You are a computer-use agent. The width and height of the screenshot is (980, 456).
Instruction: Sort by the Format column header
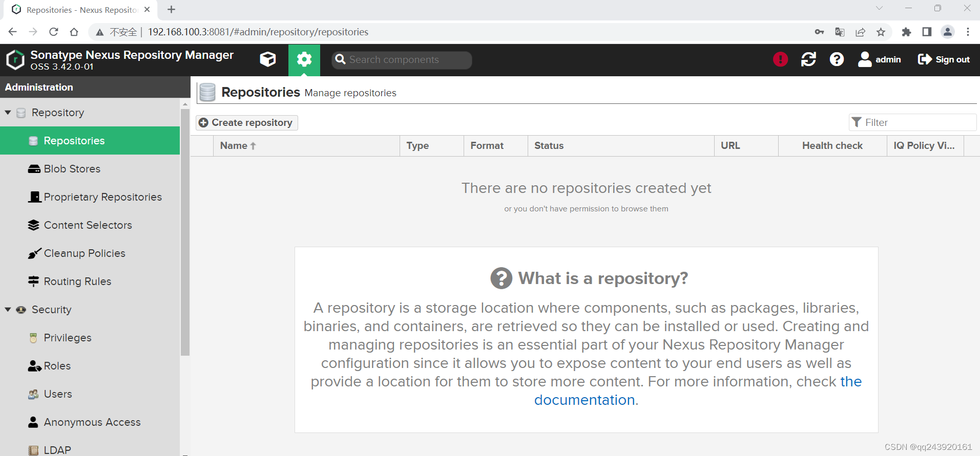[496, 146]
